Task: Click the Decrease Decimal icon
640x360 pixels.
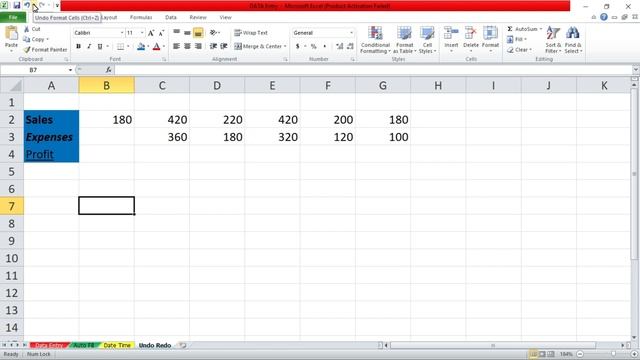Action: [350, 47]
